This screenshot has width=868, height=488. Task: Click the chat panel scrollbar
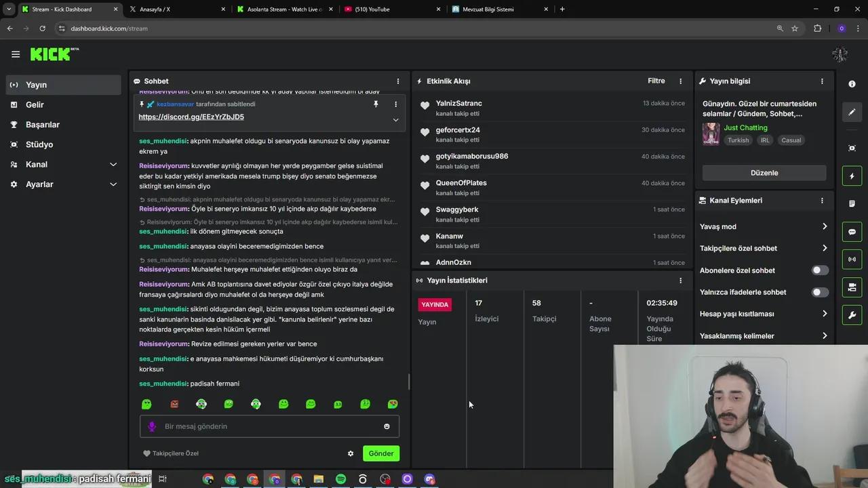tap(408, 382)
